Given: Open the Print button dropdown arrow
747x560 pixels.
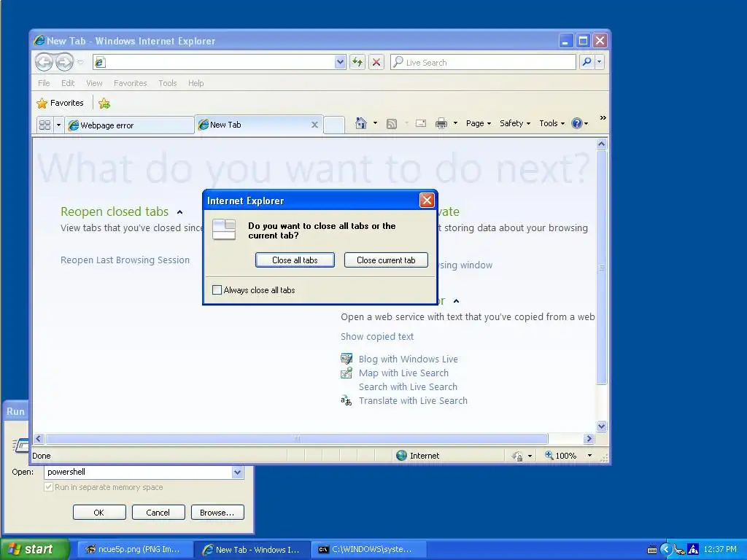Looking at the screenshot, I should [x=455, y=123].
